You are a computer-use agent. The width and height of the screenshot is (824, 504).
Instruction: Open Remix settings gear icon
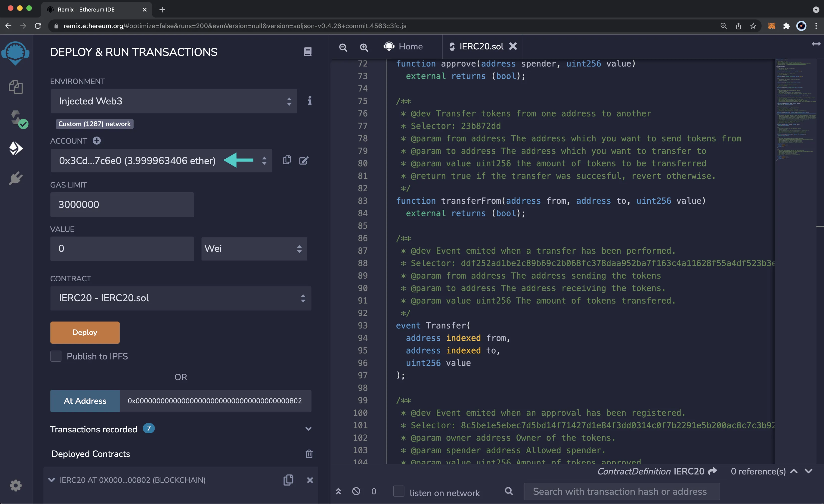[16, 485]
